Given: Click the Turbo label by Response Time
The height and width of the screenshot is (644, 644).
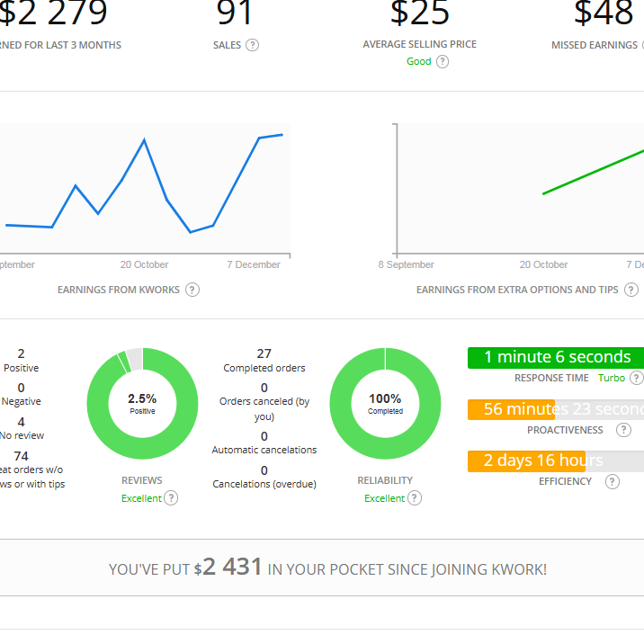Looking at the screenshot, I should pos(612,379).
